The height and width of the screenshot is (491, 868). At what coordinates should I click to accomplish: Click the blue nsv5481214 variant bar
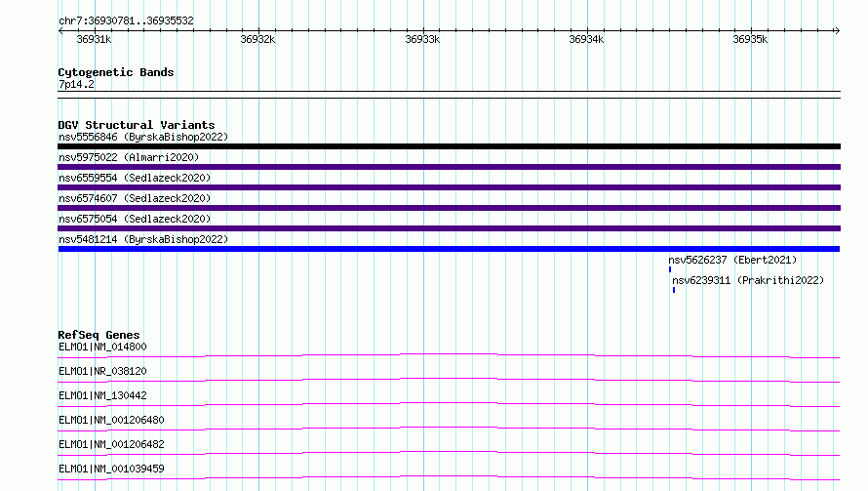click(449, 249)
